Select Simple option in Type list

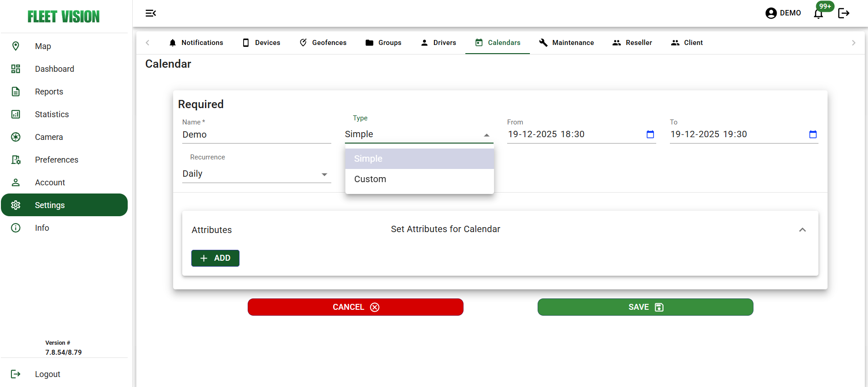click(x=419, y=159)
